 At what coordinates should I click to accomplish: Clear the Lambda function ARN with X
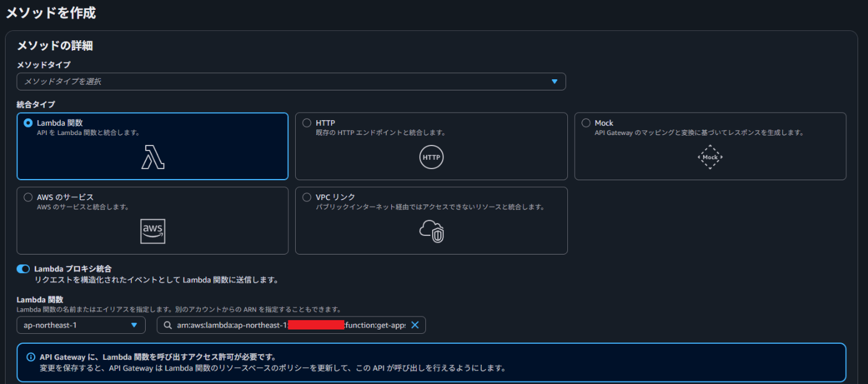coord(415,325)
